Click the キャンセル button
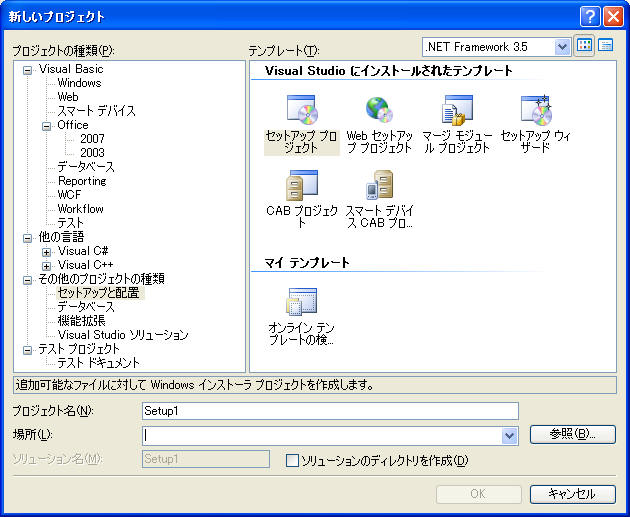Image resolution: width=630 pixels, height=517 pixels. tap(573, 494)
